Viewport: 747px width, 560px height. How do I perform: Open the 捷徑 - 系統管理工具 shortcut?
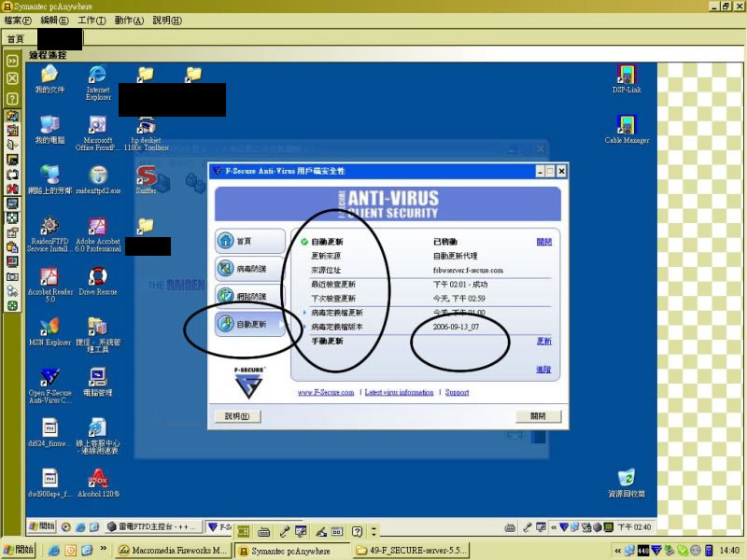pos(98,335)
